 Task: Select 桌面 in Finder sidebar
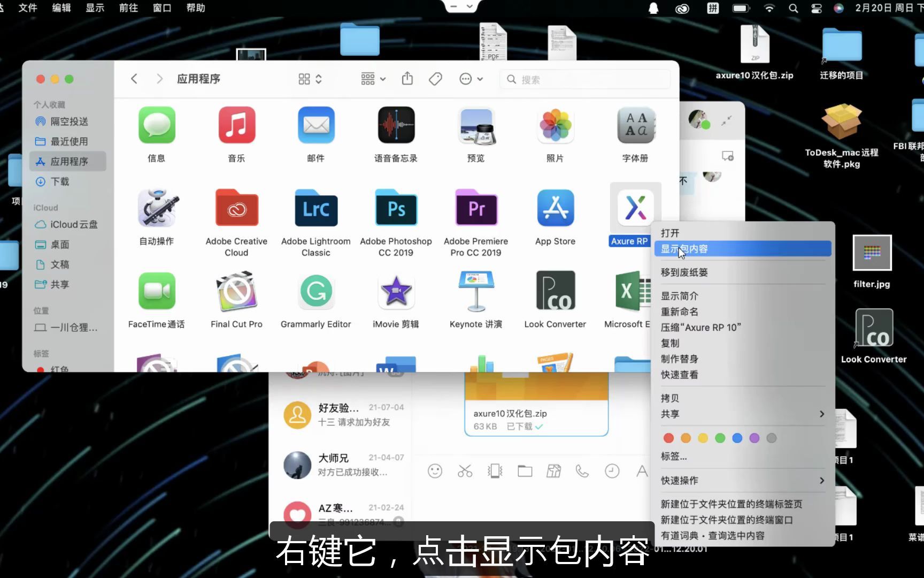pyautogui.click(x=68, y=245)
